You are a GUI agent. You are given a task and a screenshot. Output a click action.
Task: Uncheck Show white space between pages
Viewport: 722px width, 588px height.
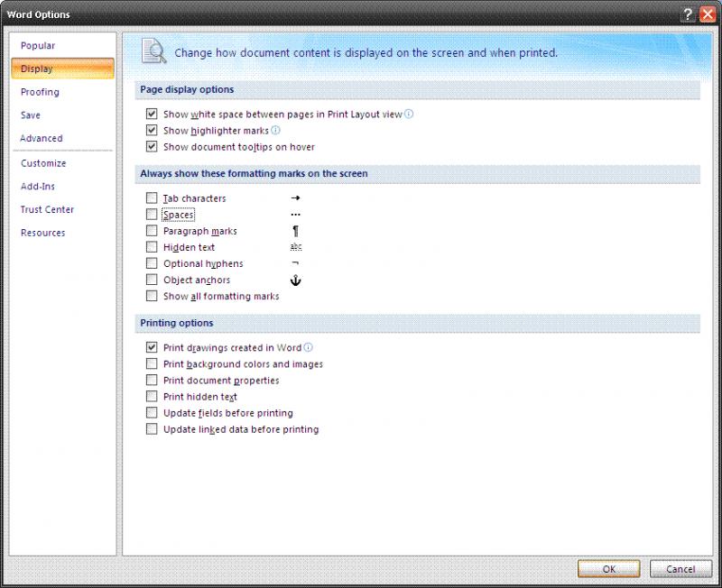tap(152, 114)
